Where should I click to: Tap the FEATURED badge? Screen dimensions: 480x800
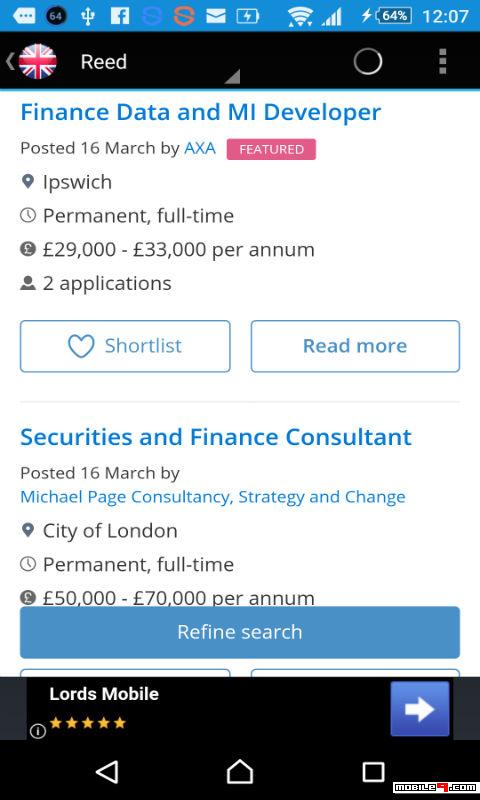point(271,149)
